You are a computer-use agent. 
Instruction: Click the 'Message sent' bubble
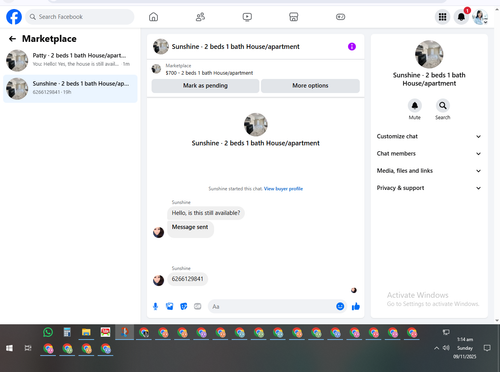coord(190,229)
